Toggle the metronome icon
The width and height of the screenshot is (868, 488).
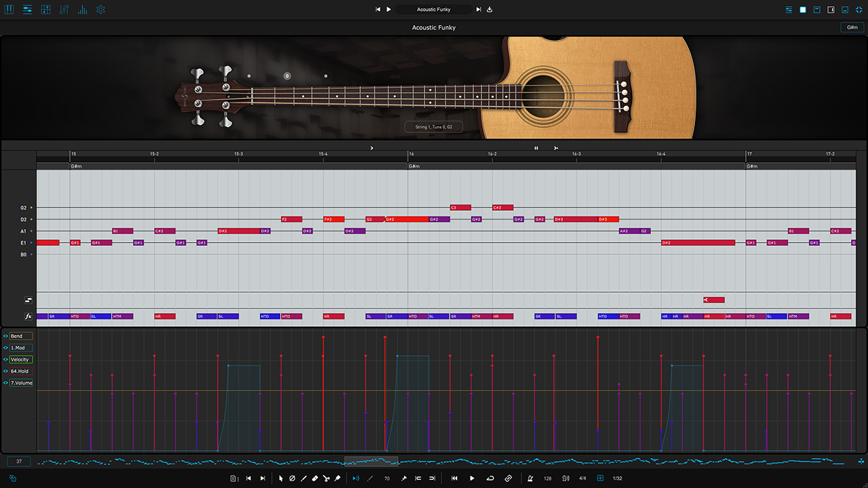(530, 478)
